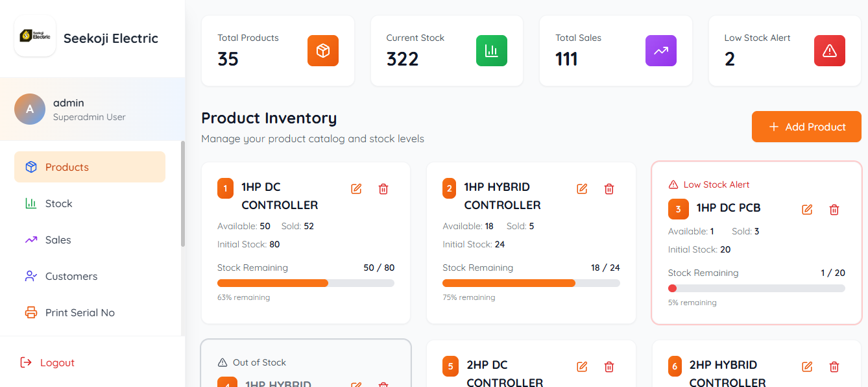Click the number 1 badge on 1HP DC CONTROLLER
The height and width of the screenshot is (387, 868).
tap(225, 189)
